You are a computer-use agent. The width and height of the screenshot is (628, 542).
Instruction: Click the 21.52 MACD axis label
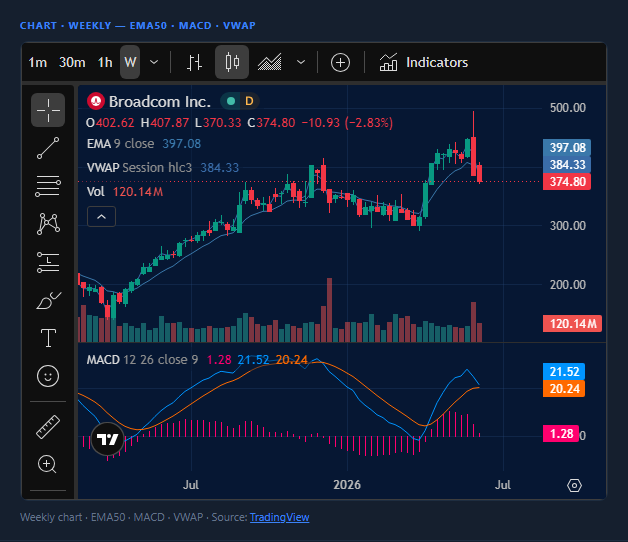coord(564,372)
